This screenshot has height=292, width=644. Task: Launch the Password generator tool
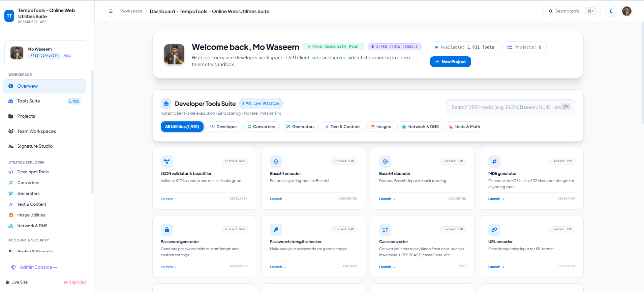[x=168, y=267]
